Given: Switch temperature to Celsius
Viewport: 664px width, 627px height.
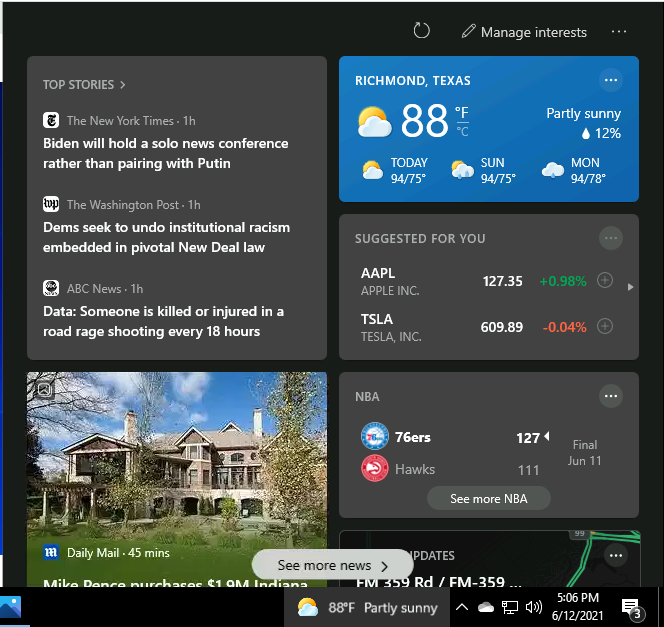Looking at the screenshot, I should [x=462, y=132].
